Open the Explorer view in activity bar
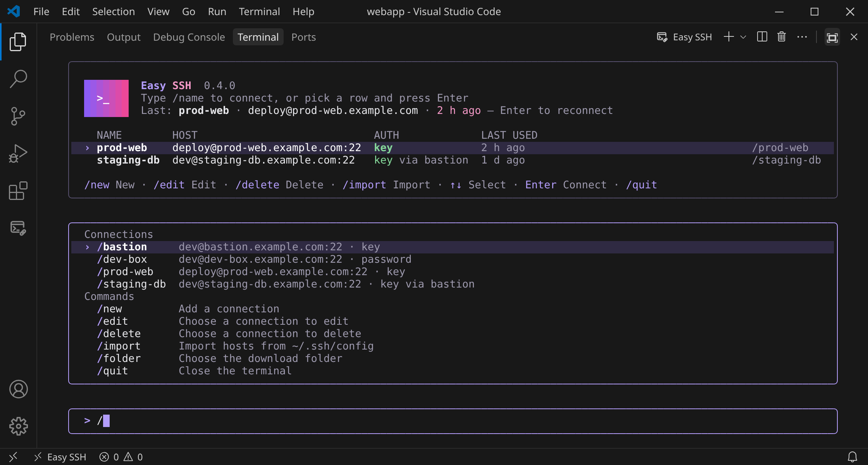868x465 pixels. tap(18, 41)
